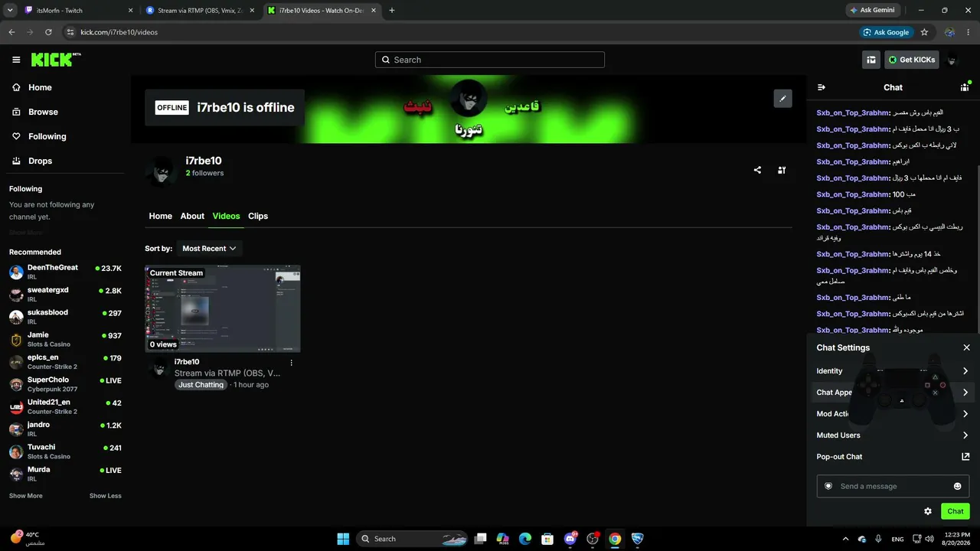
Task: Open Following in the sidebar
Action: click(x=65, y=136)
